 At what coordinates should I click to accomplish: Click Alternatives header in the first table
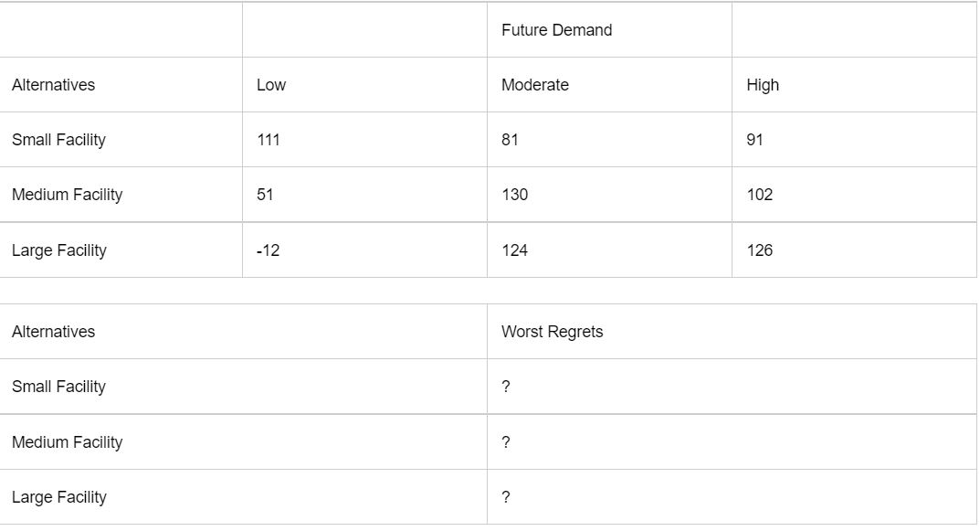coord(53,85)
